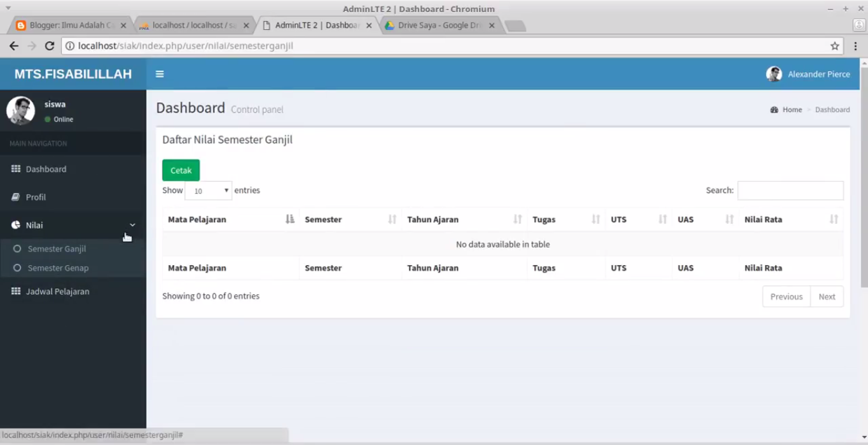Click the Profil book icon

(16, 197)
